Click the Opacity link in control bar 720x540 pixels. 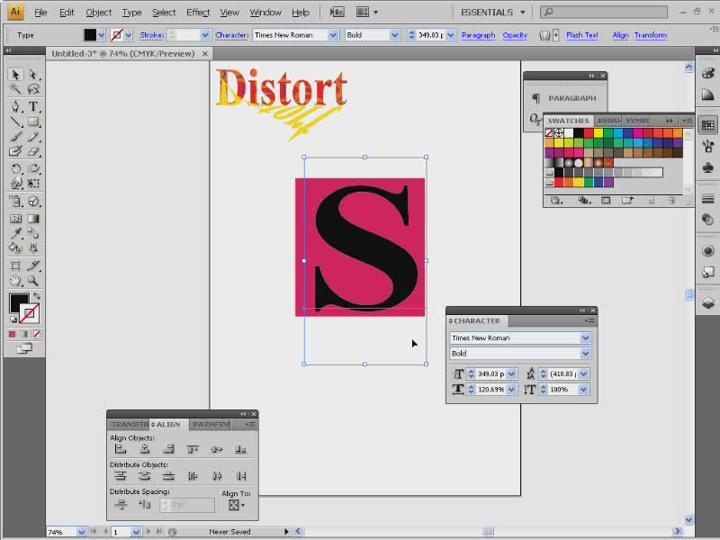point(514,35)
